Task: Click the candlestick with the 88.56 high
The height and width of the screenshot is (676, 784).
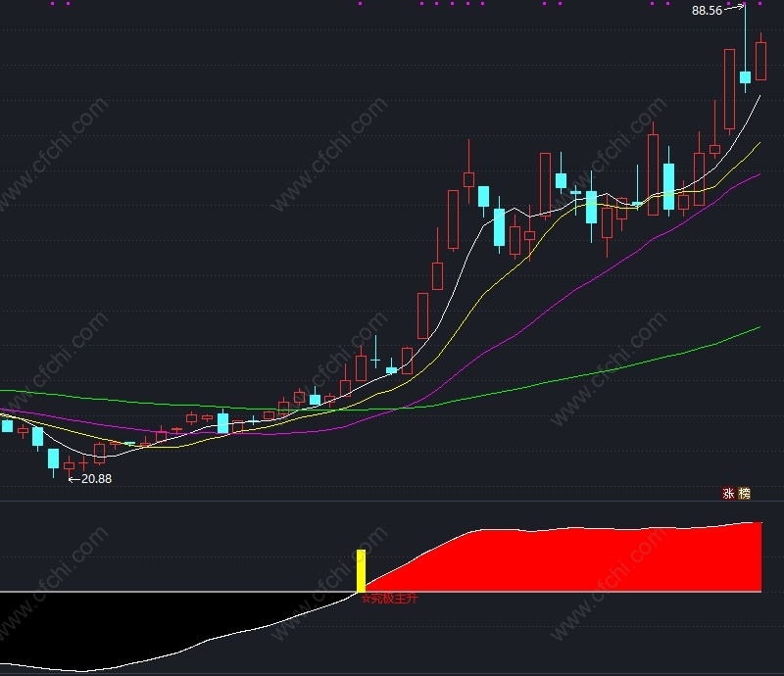Action: (745, 48)
